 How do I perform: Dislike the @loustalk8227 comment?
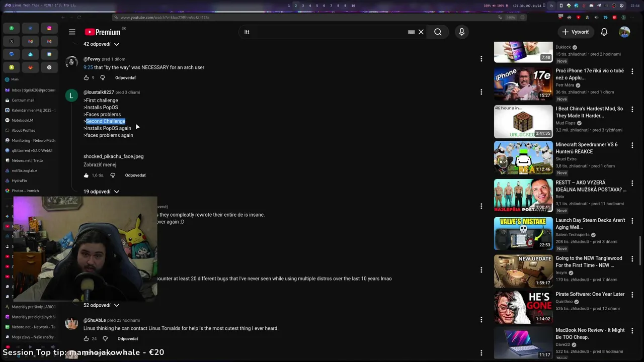[x=113, y=175]
